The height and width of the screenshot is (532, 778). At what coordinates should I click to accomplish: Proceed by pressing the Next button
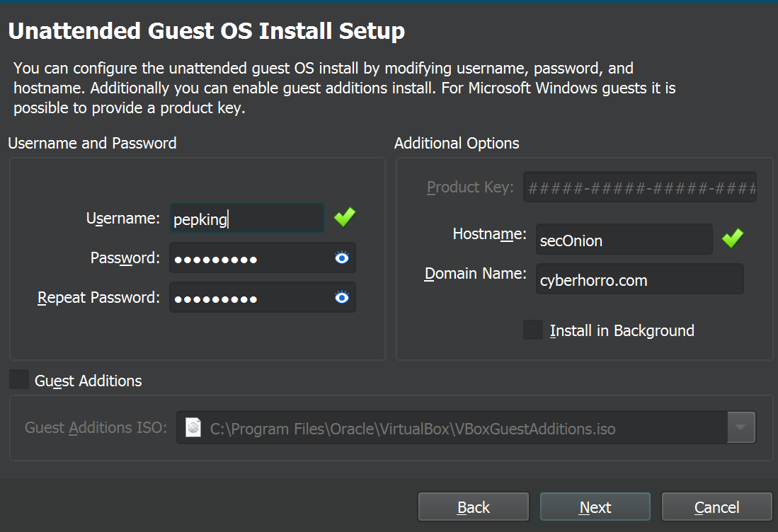[x=595, y=507]
